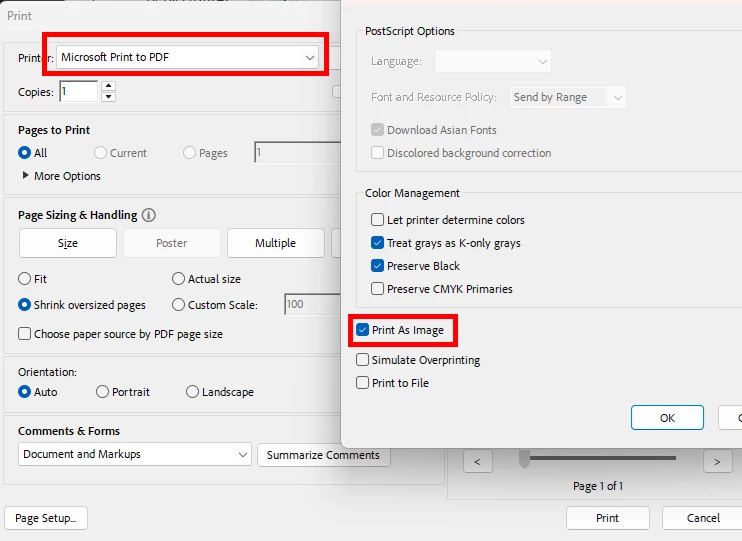This screenshot has height=541, width=742.
Task: Go to previous preview page arrow
Action: [x=477, y=461]
